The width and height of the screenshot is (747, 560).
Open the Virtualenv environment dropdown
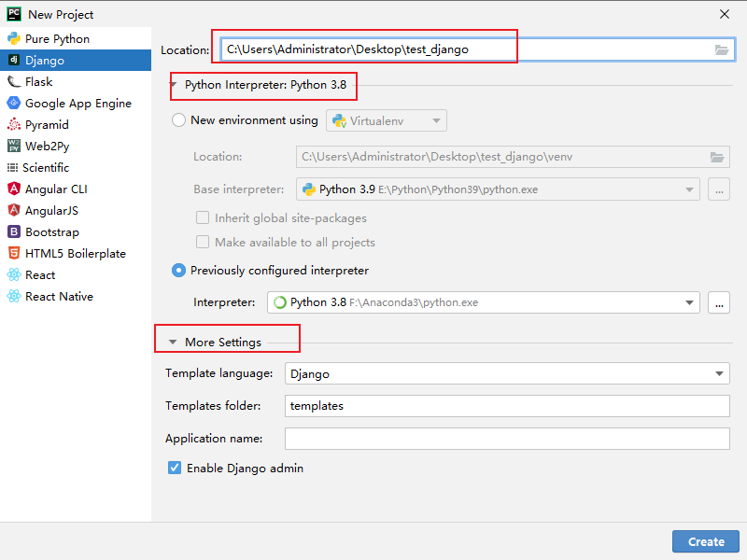(387, 120)
